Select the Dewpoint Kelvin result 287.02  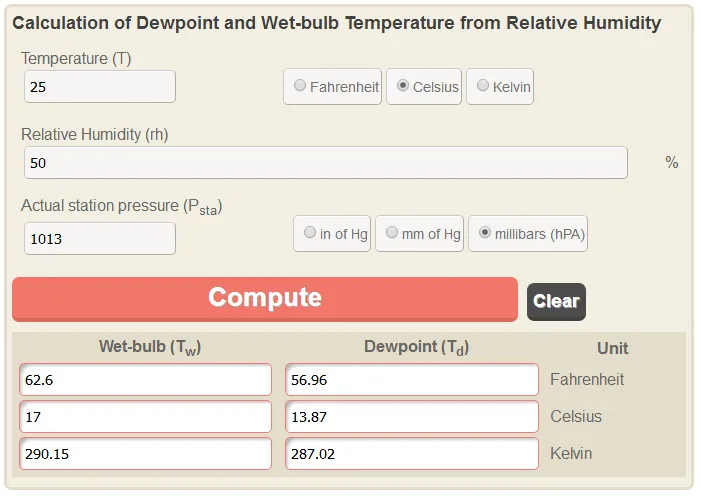(412, 454)
